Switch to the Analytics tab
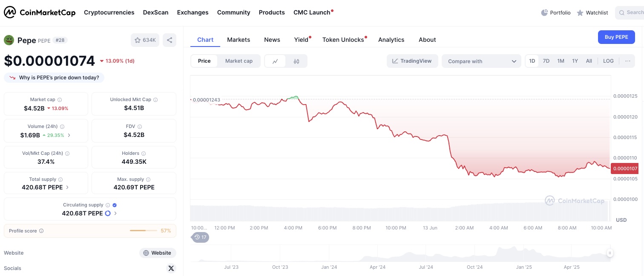 pyautogui.click(x=391, y=40)
